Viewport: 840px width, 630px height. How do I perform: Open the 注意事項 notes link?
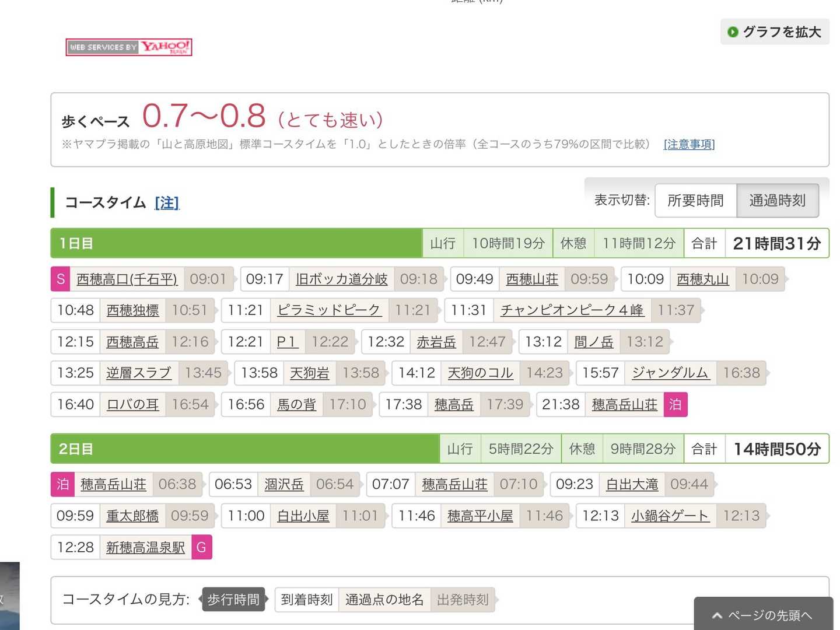tap(689, 144)
